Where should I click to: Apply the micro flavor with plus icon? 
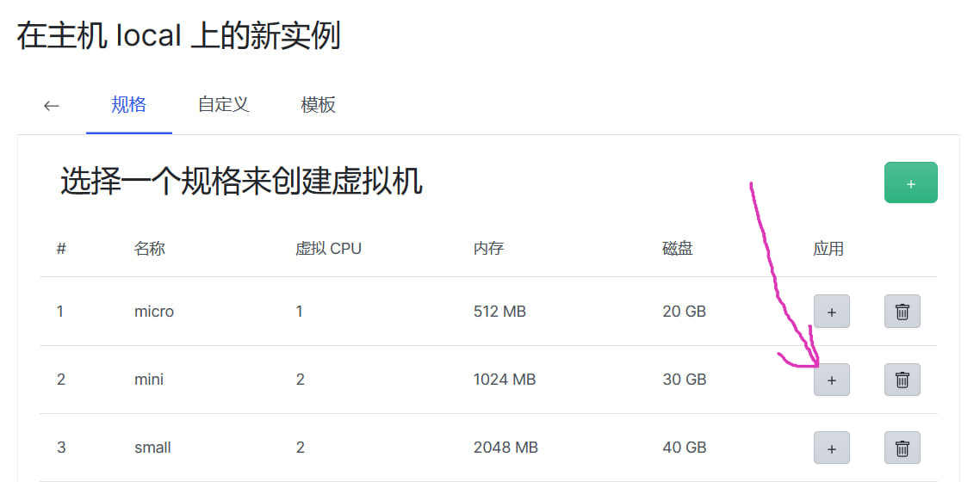(x=831, y=312)
